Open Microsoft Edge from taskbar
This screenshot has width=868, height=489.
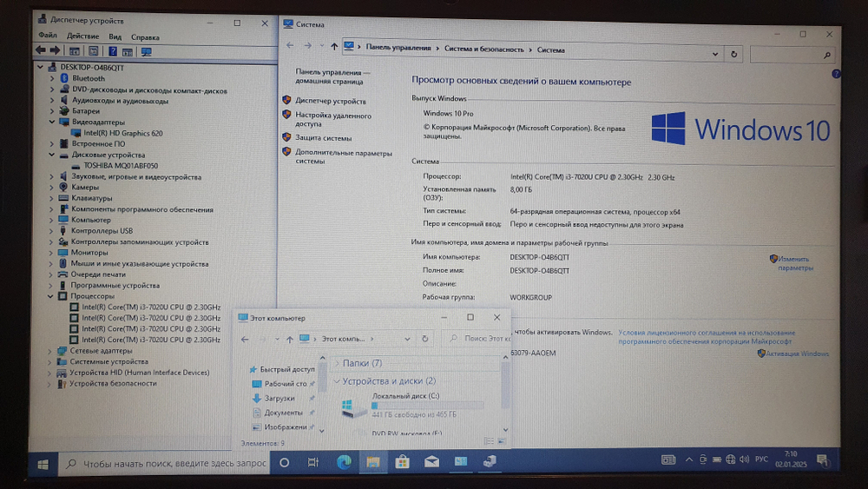344,462
